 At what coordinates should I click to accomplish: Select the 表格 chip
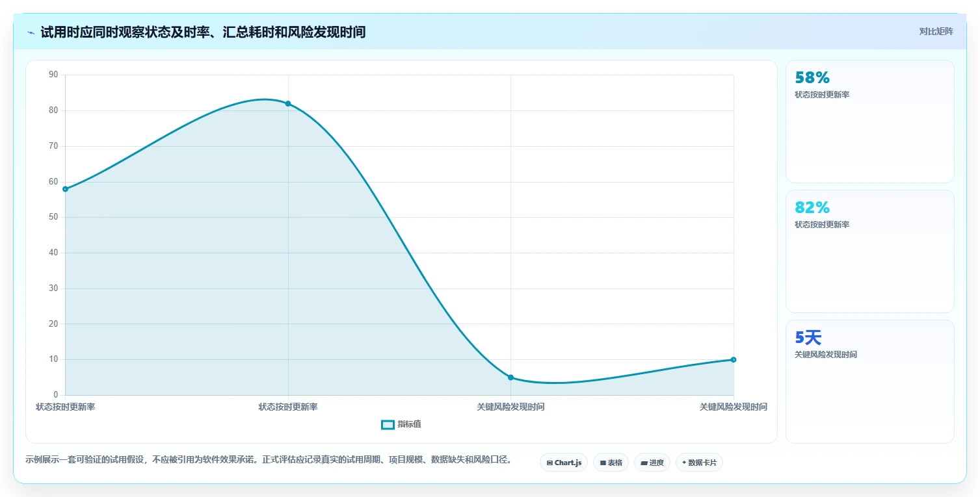point(611,463)
